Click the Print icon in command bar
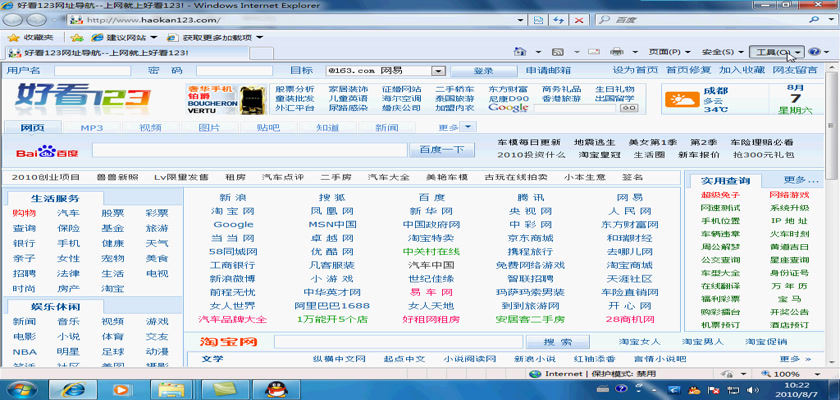Viewport: 840px width, 400px height. pos(620,51)
